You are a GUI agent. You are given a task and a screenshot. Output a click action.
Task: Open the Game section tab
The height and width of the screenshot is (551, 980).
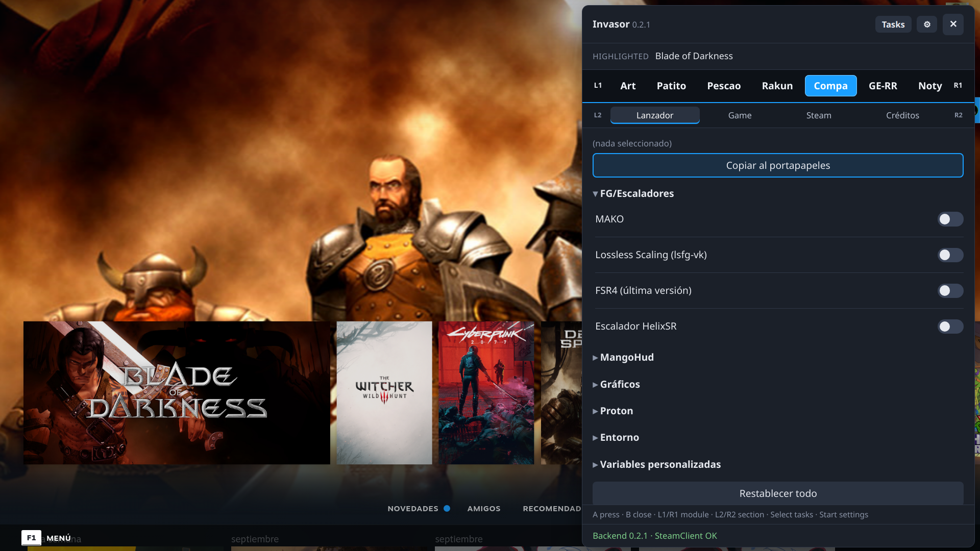(740, 115)
